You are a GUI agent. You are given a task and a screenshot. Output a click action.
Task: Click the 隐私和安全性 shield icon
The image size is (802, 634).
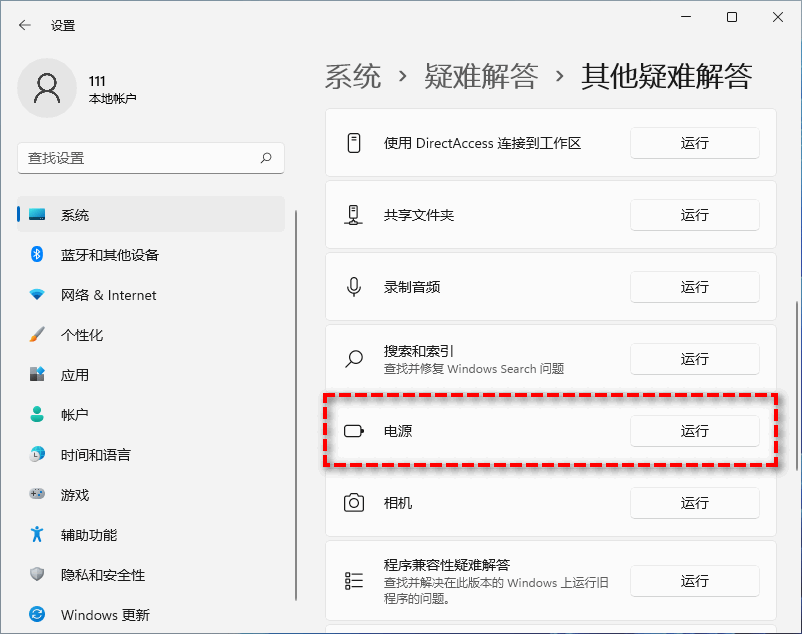pos(37,575)
